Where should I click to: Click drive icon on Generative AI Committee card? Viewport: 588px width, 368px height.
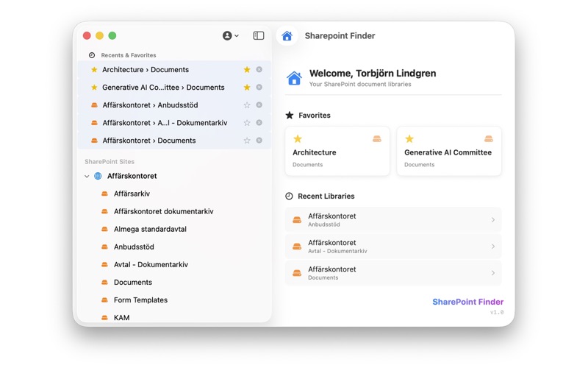point(489,139)
